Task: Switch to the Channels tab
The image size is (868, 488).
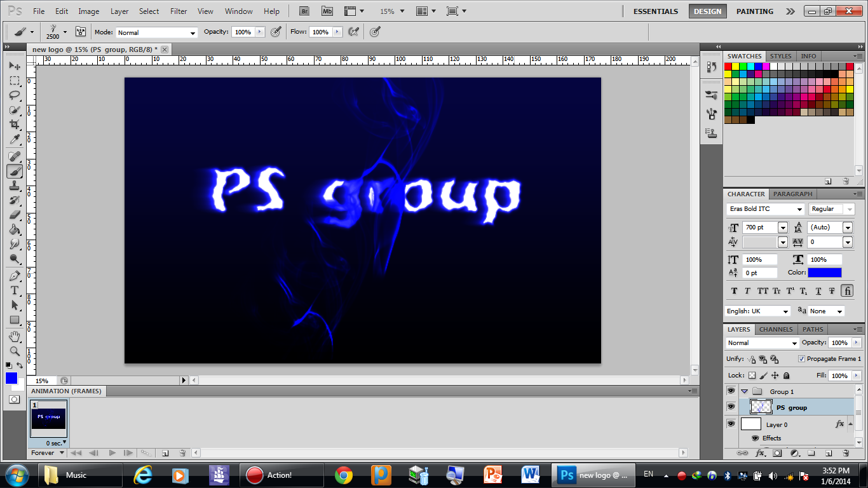Action: pos(776,329)
